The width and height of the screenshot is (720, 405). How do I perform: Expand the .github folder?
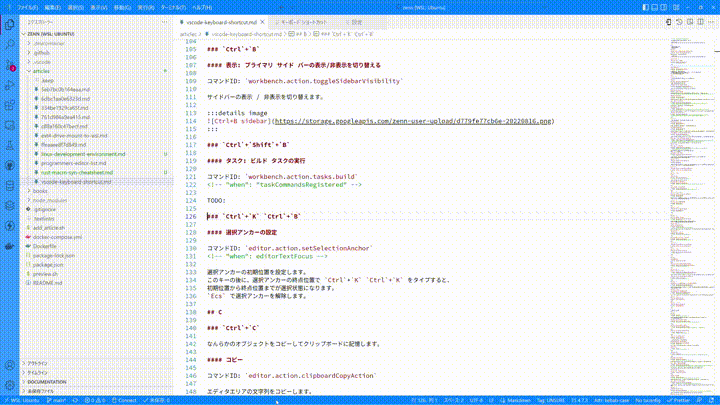[96, 53]
